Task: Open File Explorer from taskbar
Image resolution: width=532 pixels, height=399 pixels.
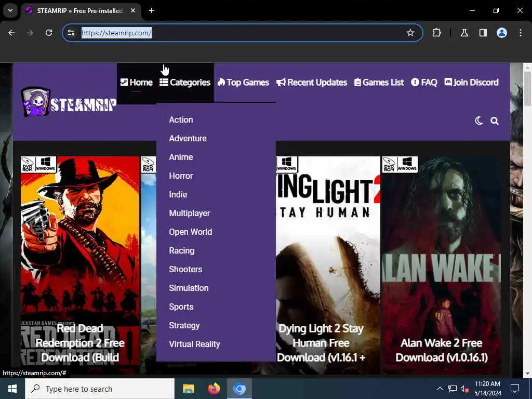Action: tap(188, 389)
